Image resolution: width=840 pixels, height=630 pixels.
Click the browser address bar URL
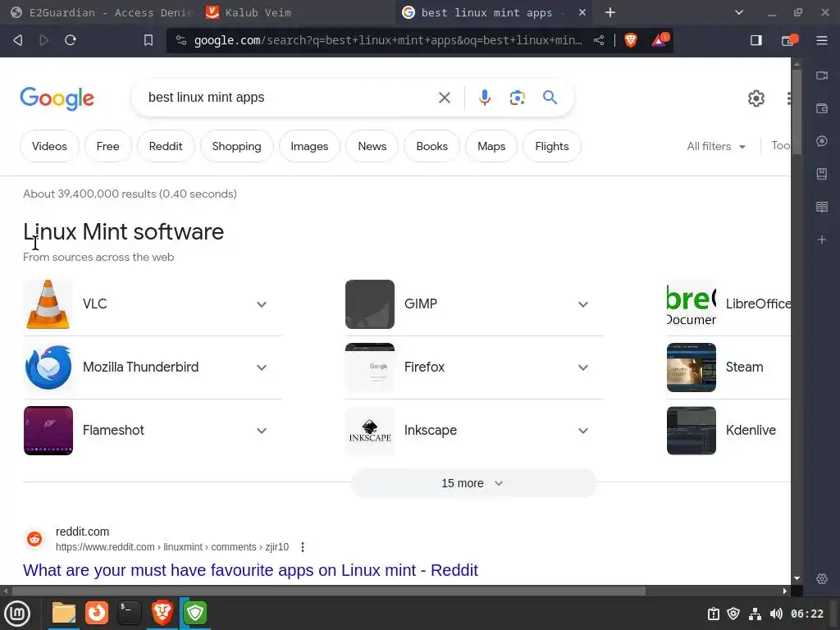(388, 40)
